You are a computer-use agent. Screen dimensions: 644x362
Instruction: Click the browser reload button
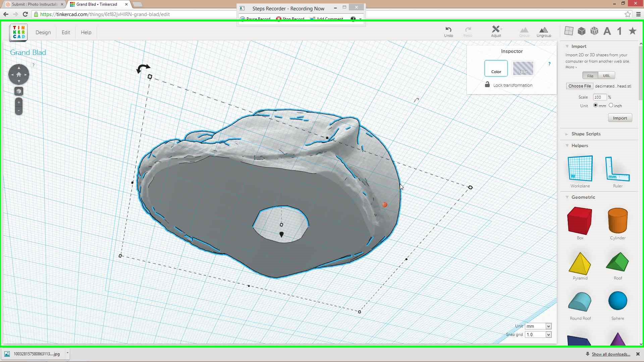(x=25, y=14)
